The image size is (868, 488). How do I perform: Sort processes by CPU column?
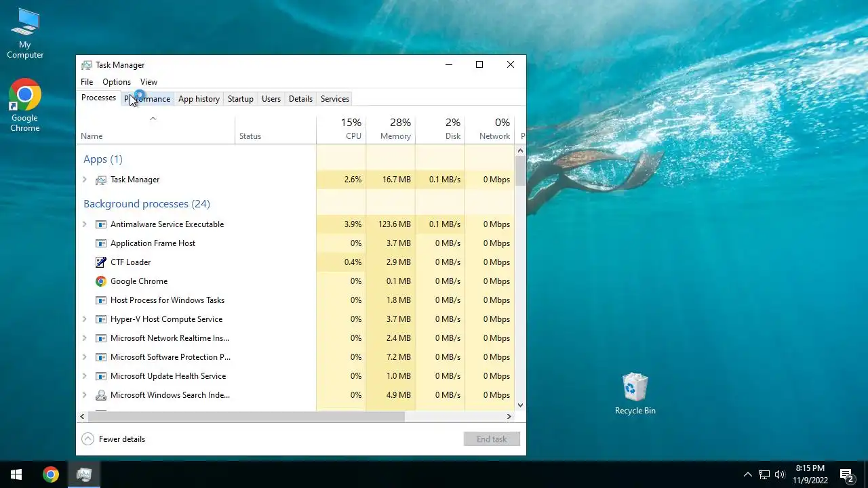pyautogui.click(x=341, y=129)
